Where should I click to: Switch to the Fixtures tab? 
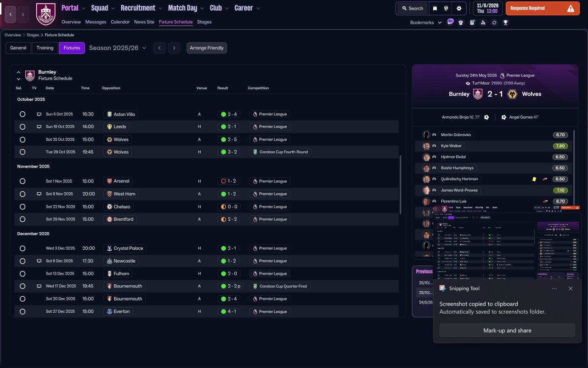pos(72,48)
